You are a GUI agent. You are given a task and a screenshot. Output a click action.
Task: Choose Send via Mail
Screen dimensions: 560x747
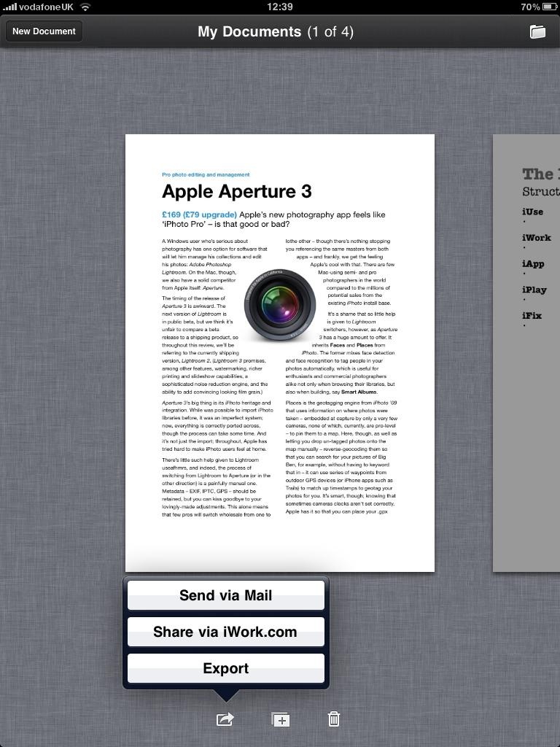click(226, 595)
